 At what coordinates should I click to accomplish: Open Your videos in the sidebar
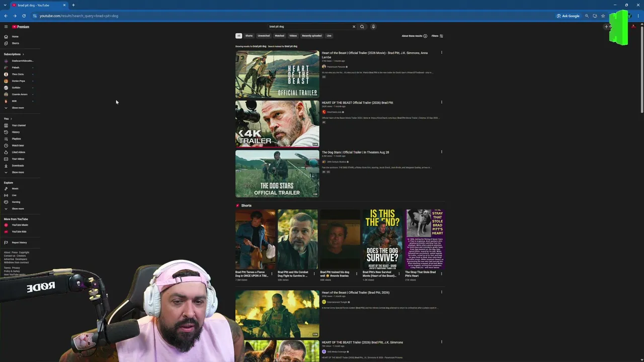[x=18, y=159]
